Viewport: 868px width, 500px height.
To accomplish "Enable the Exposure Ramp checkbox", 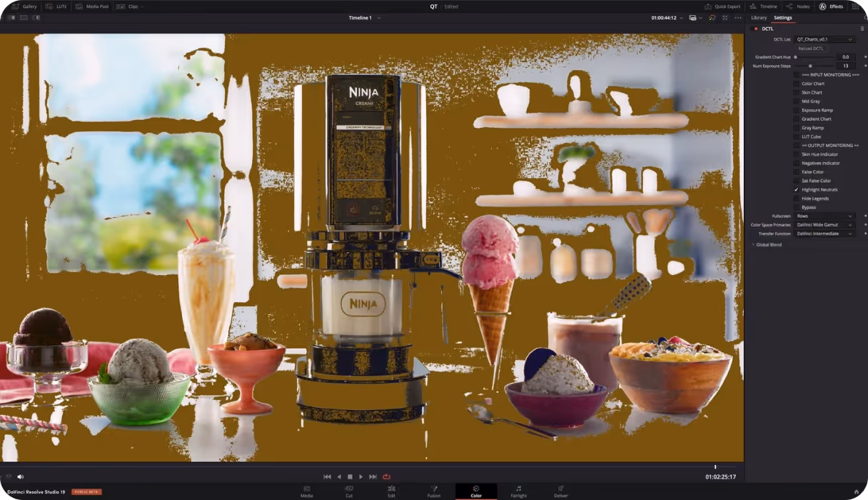I will [x=797, y=110].
